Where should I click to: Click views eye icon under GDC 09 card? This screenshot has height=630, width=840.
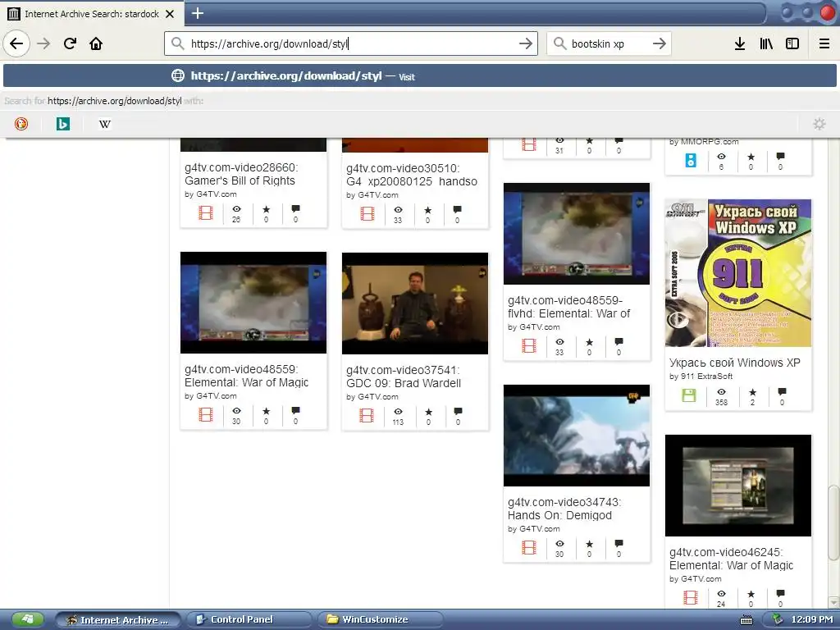click(x=398, y=412)
